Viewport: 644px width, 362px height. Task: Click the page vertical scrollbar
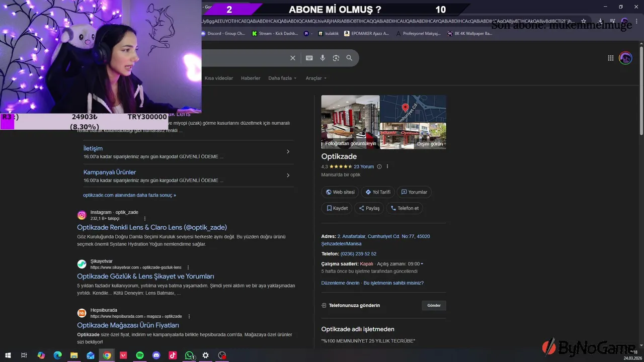(641, 90)
